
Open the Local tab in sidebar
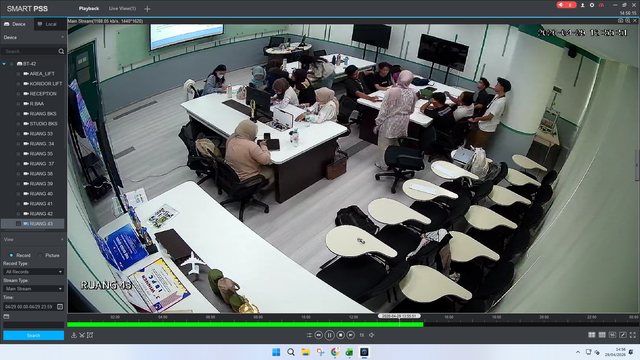(50, 24)
